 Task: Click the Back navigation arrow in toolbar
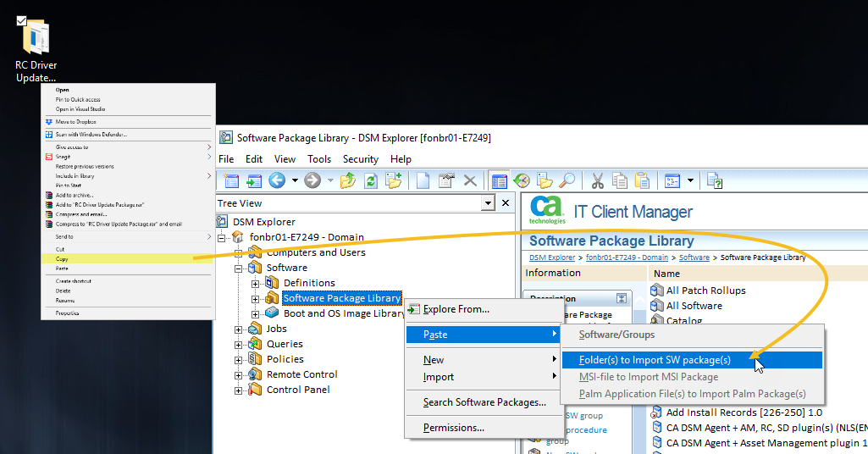(x=277, y=180)
